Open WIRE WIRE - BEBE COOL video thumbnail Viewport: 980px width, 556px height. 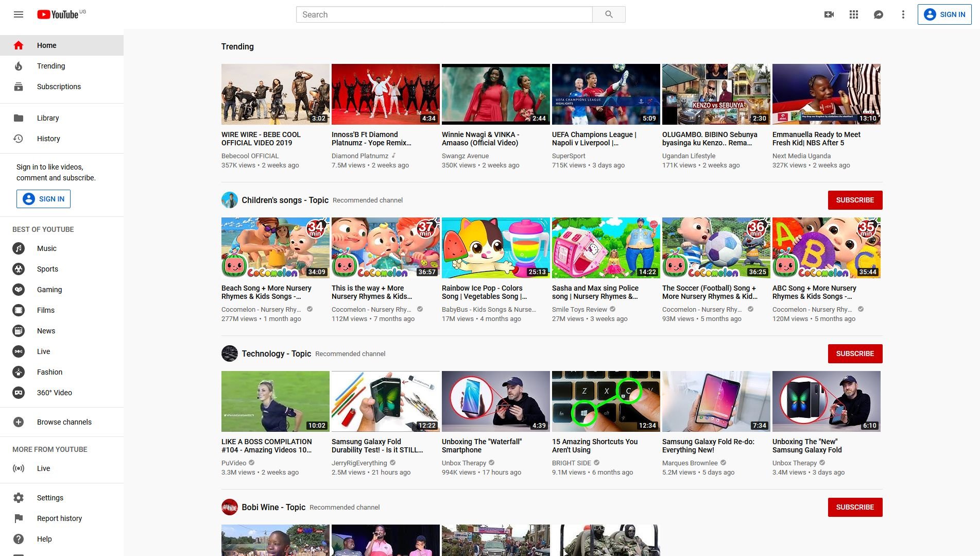276,94
